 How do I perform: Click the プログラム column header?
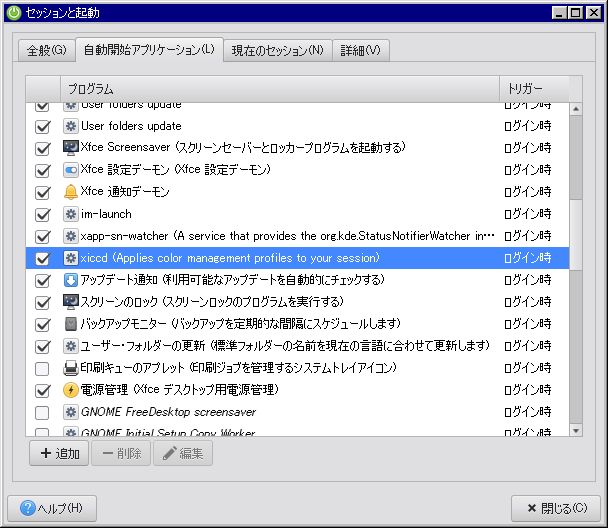(x=280, y=89)
